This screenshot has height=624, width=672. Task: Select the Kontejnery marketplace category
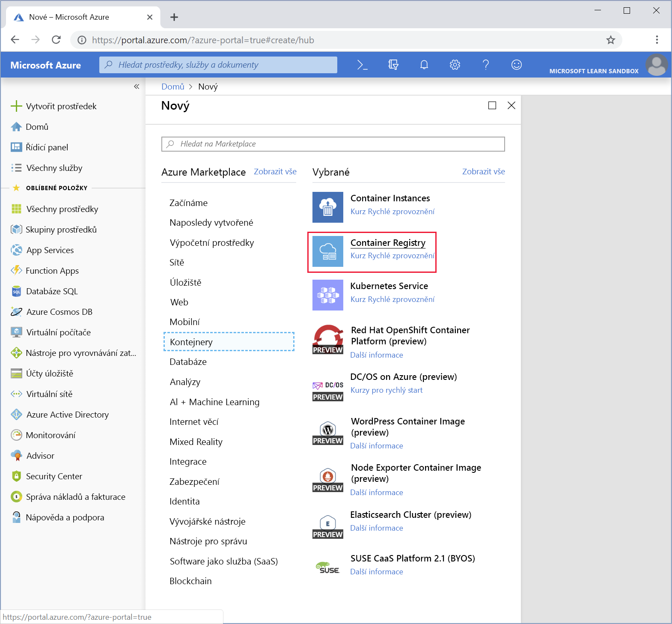229,342
